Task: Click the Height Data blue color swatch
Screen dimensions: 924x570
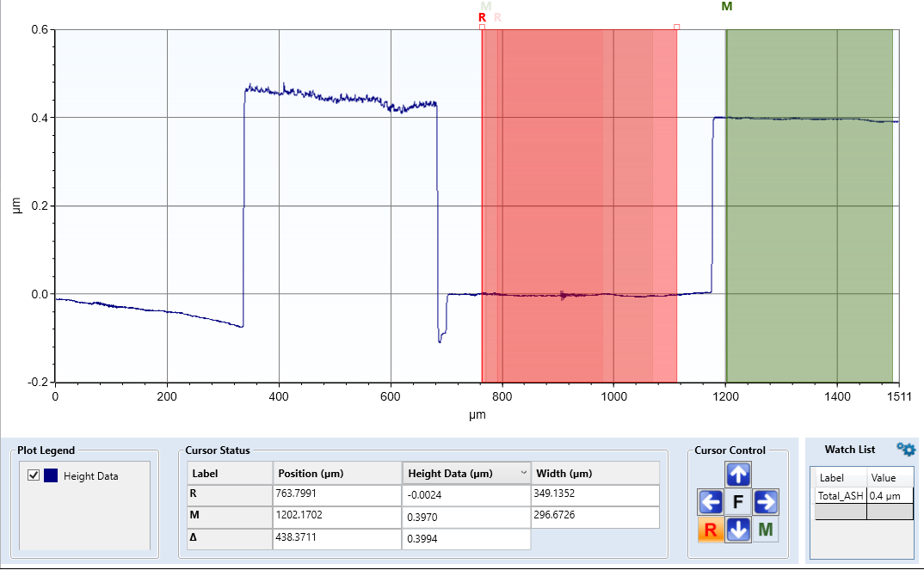Action: click(51, 475)
